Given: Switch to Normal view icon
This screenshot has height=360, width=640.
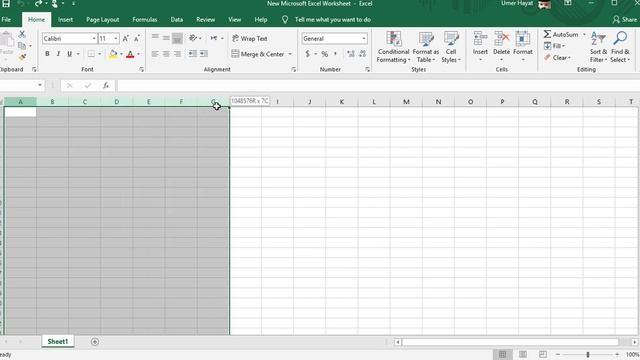Looking at the screenshot, I should [x=503, y=354].
